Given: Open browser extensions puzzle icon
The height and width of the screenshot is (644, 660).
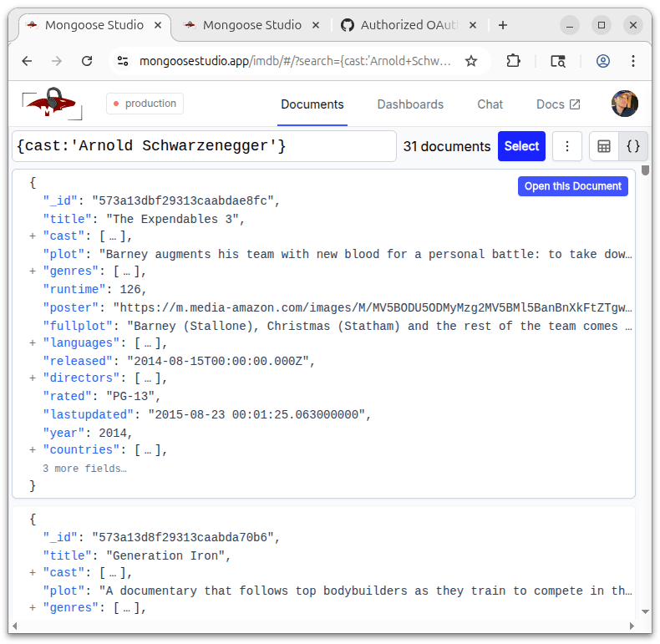Looking at the screenshot, I should click(513, 61).
